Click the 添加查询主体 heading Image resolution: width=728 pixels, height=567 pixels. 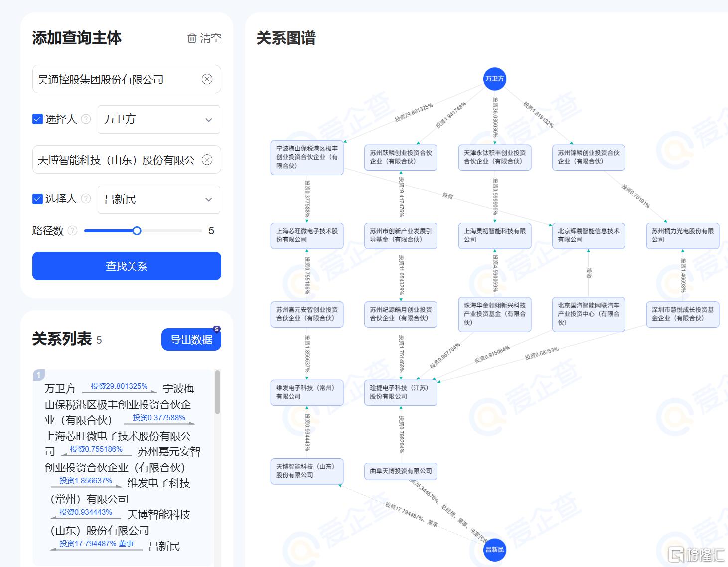click(77, 38)
